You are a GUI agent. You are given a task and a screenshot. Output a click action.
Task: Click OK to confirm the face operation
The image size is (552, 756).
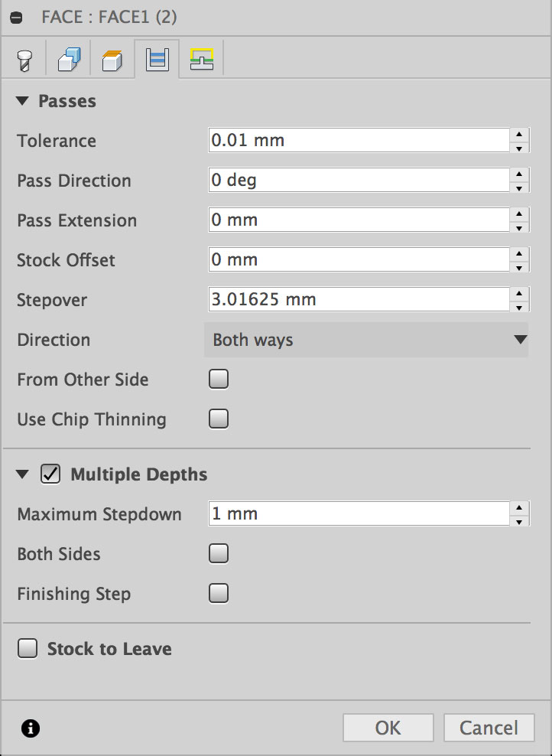point(388,728)
